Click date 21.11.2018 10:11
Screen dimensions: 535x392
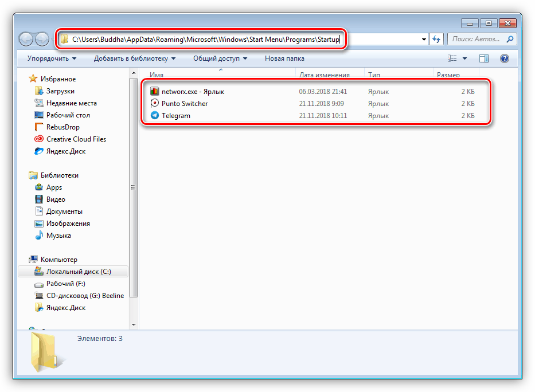323,116
